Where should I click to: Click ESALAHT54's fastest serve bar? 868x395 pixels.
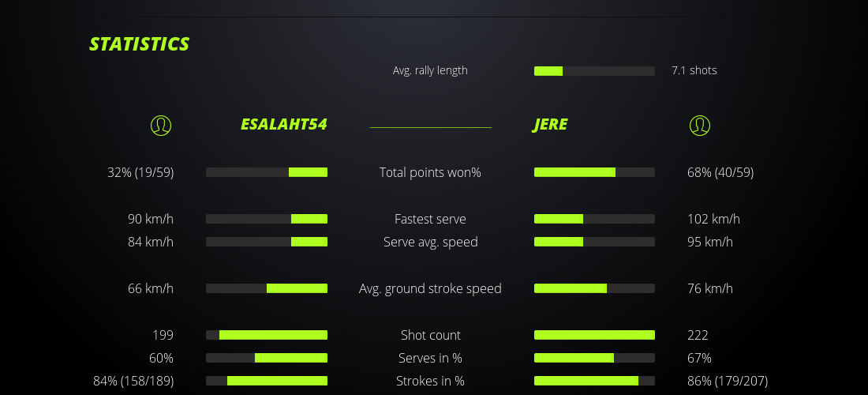[x=267, y=219]
